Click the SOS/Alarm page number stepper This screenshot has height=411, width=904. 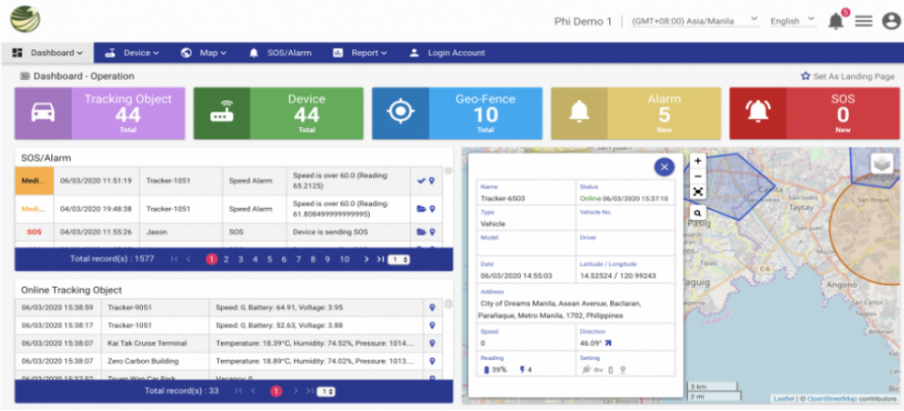point(400,260)
